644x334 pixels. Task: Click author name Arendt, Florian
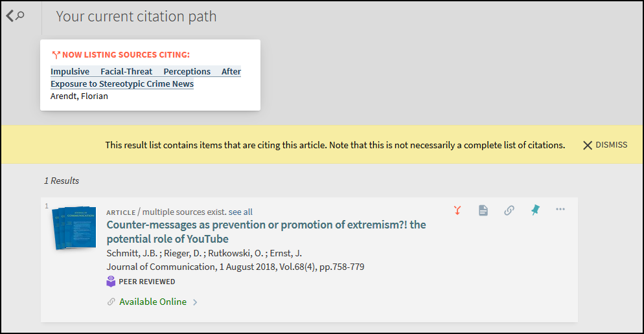tap(79, 96)
